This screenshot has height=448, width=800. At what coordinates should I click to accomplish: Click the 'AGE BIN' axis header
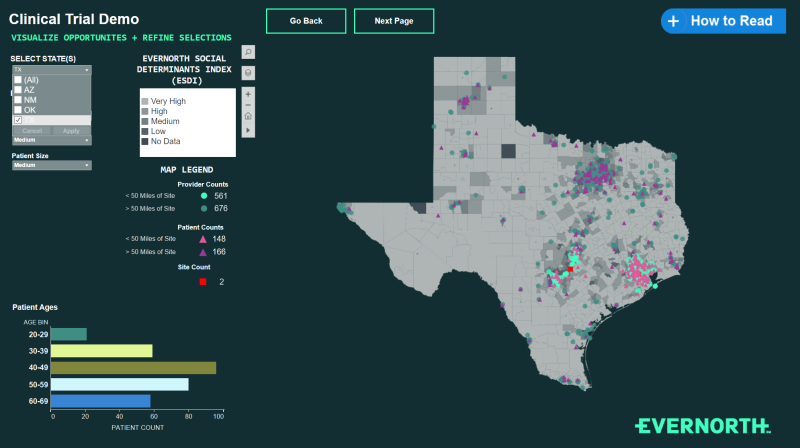click(36, 322)
